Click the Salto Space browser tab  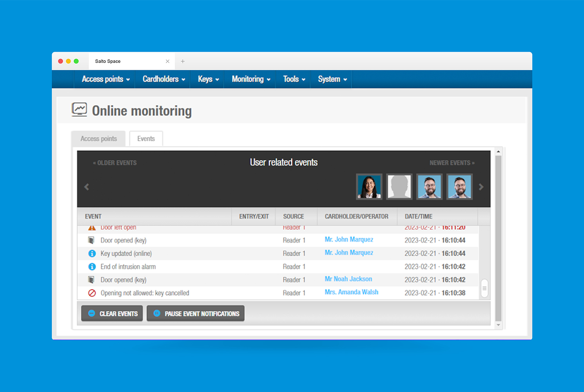pos(132,61)
